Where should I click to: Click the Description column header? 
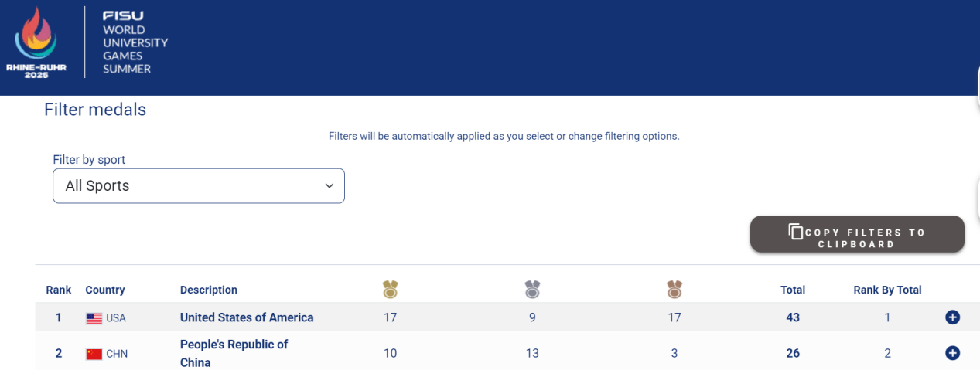[x=209, y=290]
